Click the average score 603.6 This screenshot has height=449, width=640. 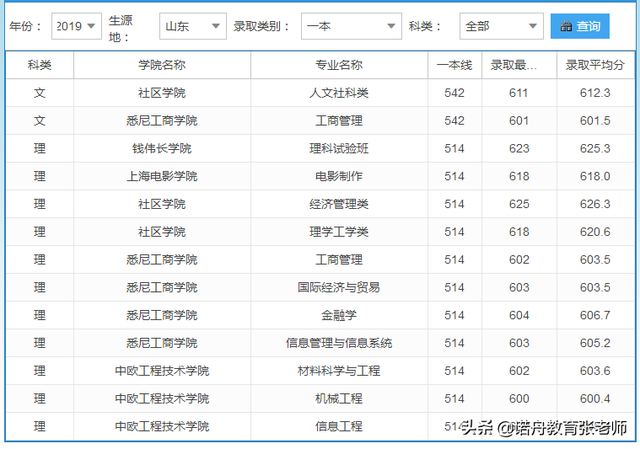point(595,371)
